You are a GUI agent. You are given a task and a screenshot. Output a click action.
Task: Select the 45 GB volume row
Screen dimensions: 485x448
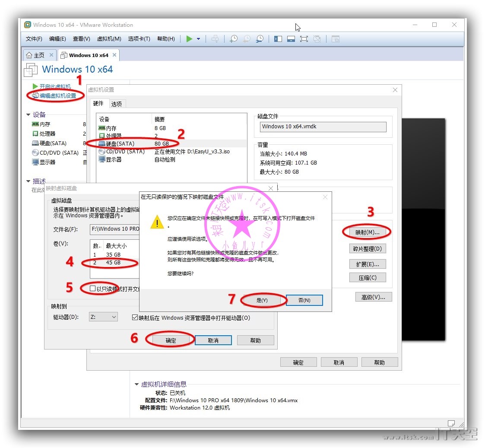click(114, 263)
